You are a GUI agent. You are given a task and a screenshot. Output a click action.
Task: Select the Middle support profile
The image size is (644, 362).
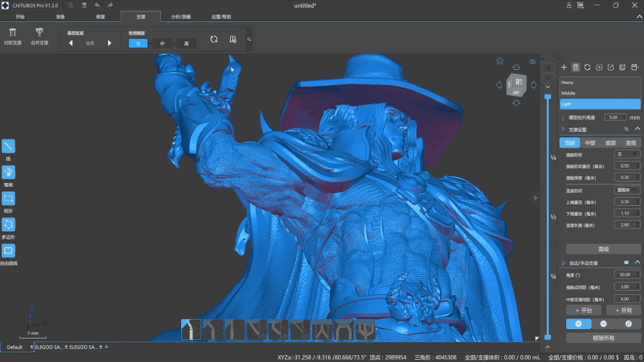pos(600,93)
